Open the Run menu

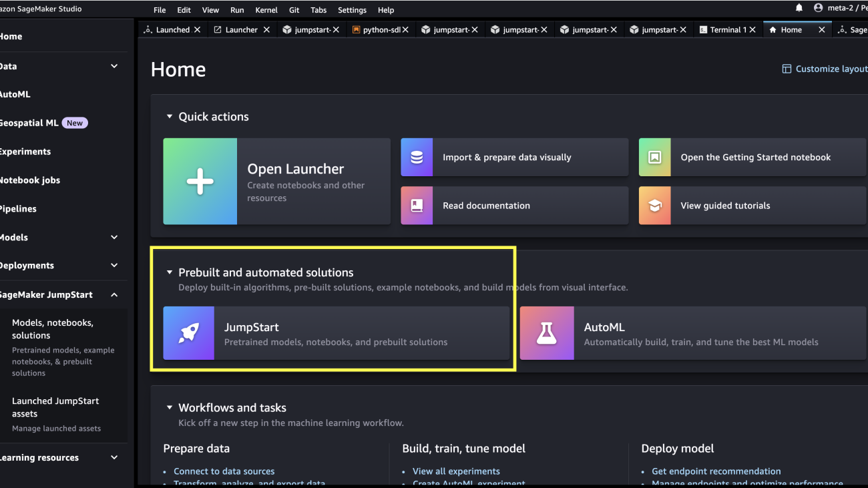237,10
